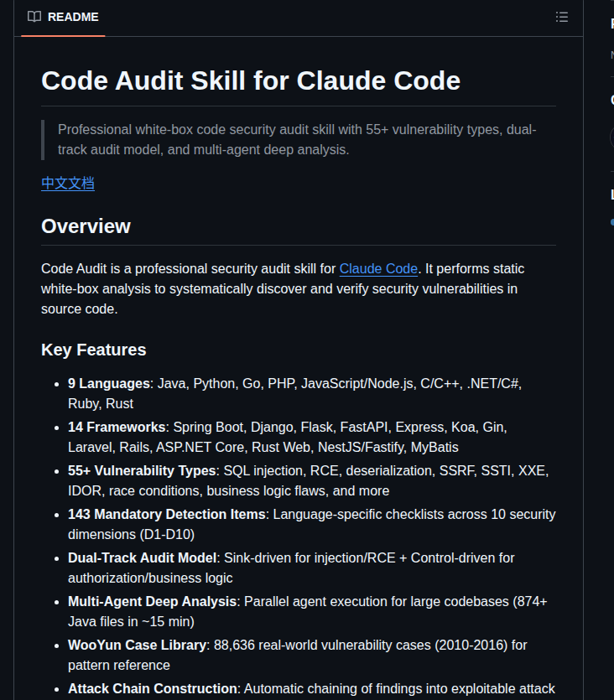Select the '14 Frameworks' bold text
Image resolution: width=614 pixels, height=700 pixels.
(117, 428)
